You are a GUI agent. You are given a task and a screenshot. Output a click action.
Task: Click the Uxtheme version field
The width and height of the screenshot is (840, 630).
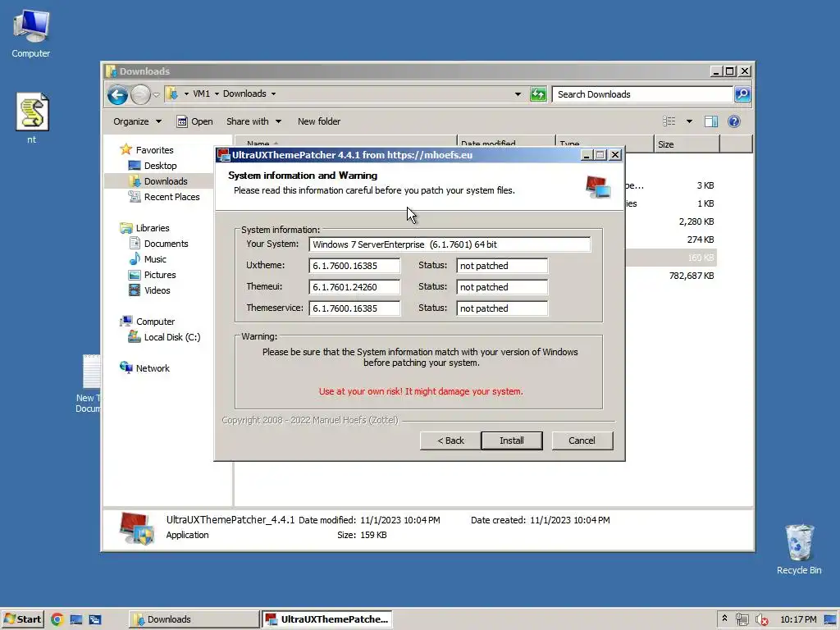(x=354, y=266)
